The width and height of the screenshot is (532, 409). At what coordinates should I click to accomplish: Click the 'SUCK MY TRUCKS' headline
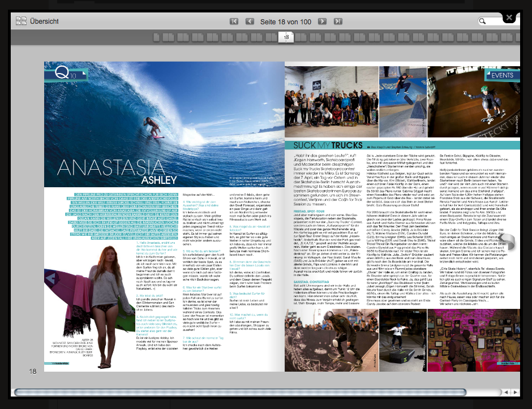point(328,145)
